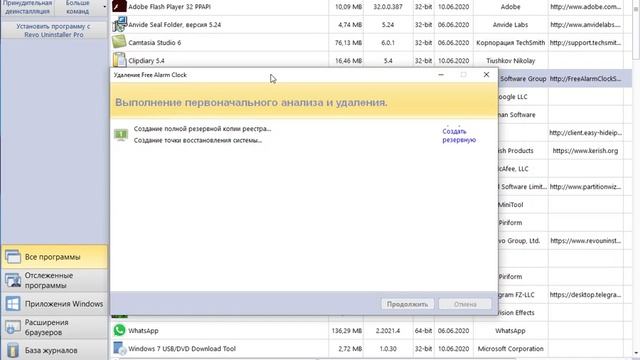Click the https://www.revouninst website cell
Viewport: 640px width, 360px height.
coord(585,240)
